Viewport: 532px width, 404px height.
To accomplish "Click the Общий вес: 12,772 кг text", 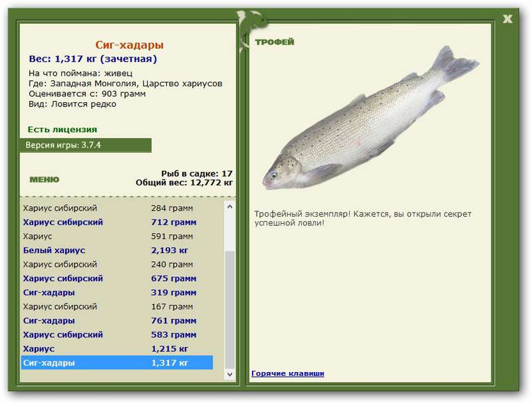I will pyautogui.click(x=184, y=183).
